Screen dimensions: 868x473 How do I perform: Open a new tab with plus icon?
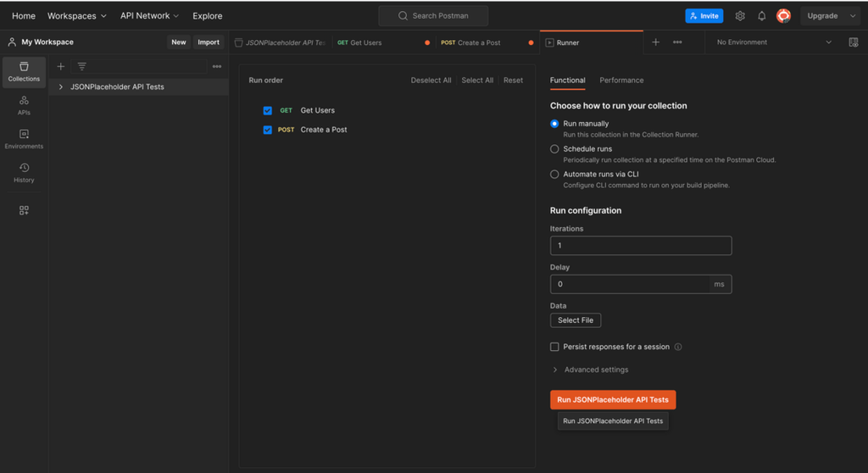[x=655, y=42]
